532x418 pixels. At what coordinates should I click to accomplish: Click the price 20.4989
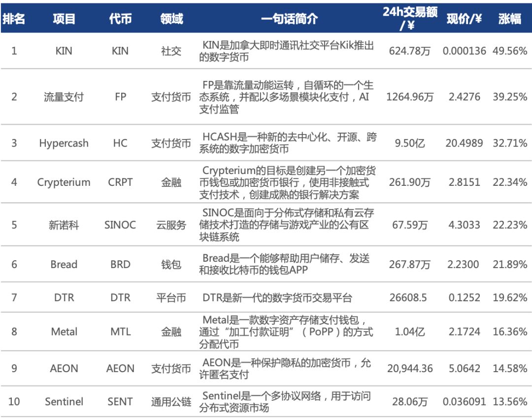pyautogui.click(x=464, y=143)
